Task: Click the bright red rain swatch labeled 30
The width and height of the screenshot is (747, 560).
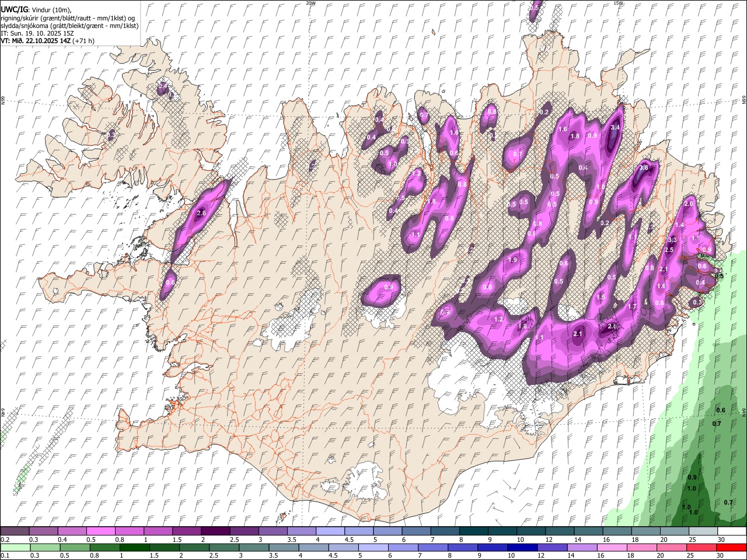Action: 731,547
